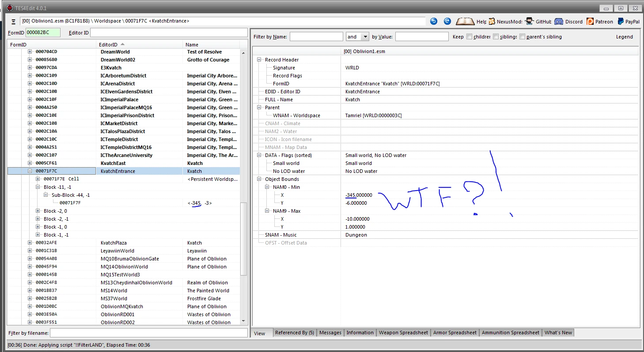
Task: Click the Filter by filename input field
Action: point(149,333)
